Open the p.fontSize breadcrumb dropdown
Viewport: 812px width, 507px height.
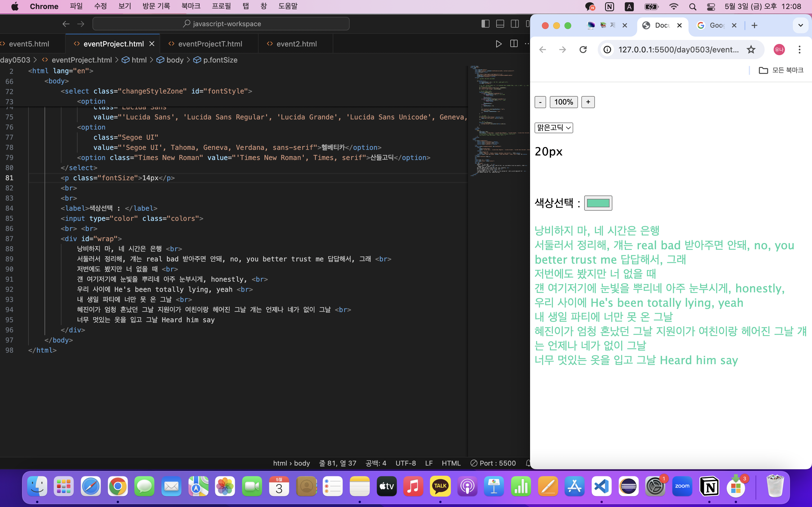[x=220, y=60]
